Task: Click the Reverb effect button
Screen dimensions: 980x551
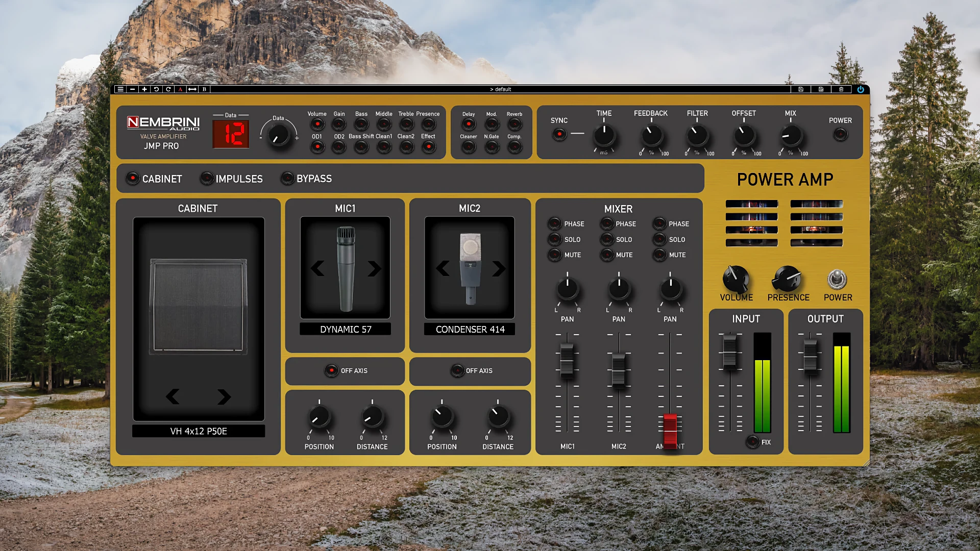Action: point(514,124)
